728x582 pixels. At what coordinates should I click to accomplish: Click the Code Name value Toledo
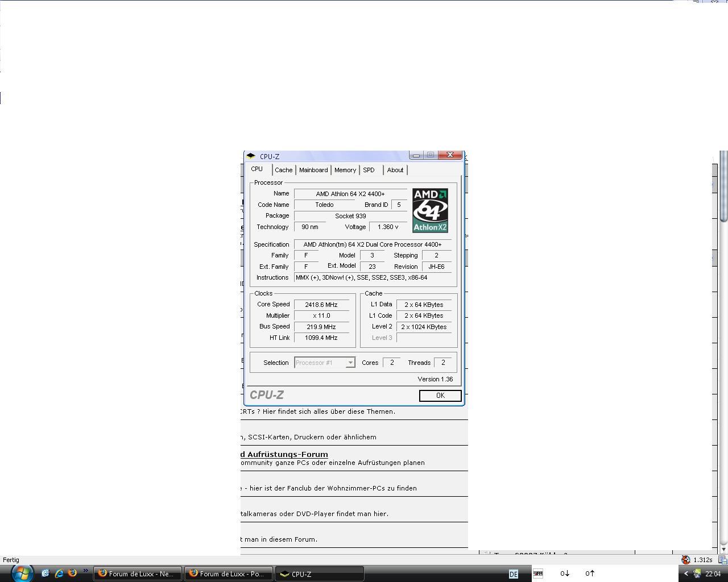[324, 205]
